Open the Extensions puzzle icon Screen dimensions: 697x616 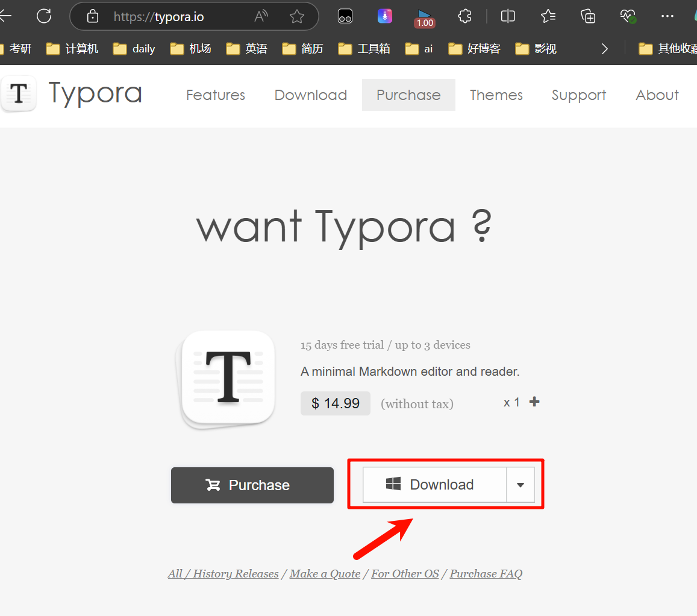tap(464, 16)
